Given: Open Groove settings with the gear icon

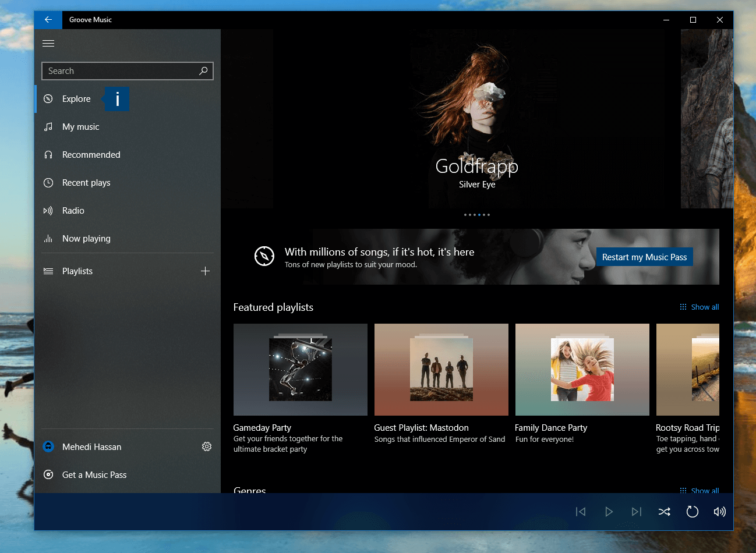Looking at the screenshot, I should tap(207, 446).
